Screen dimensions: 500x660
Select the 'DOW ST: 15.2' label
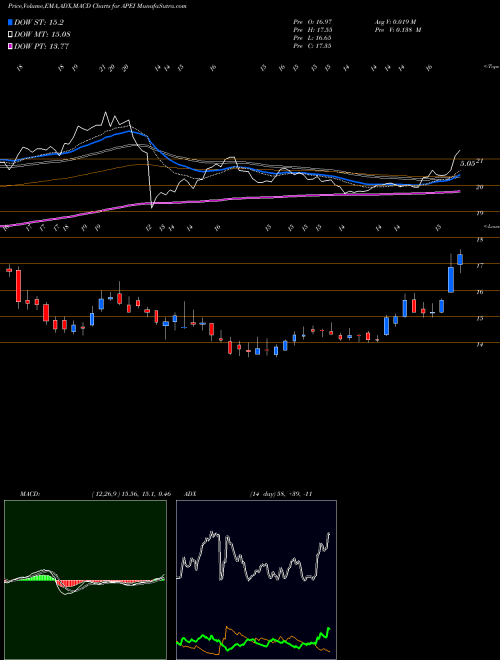[39, 22]
